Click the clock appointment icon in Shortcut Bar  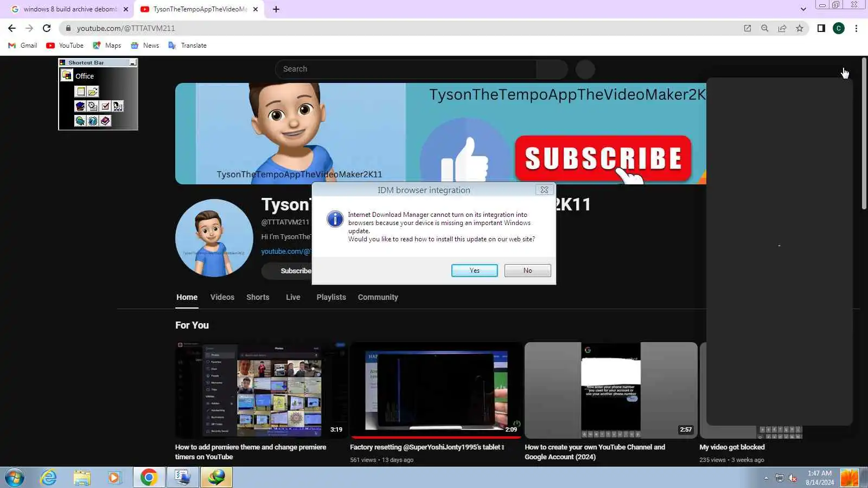pyautogui.click(x=93, y=106)
